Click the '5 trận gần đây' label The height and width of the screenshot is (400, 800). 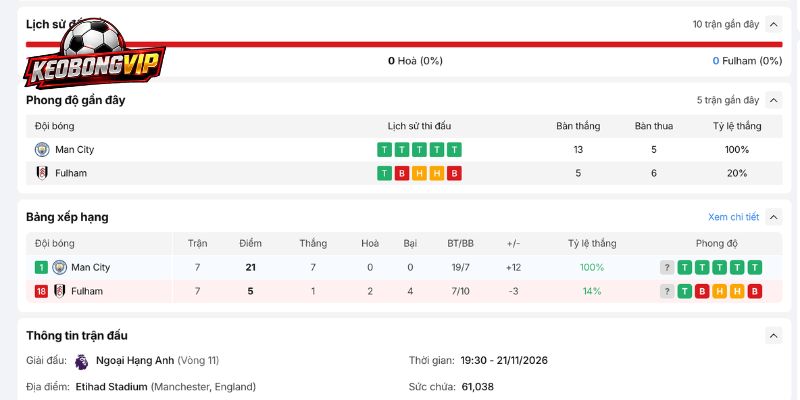[728, 100]
